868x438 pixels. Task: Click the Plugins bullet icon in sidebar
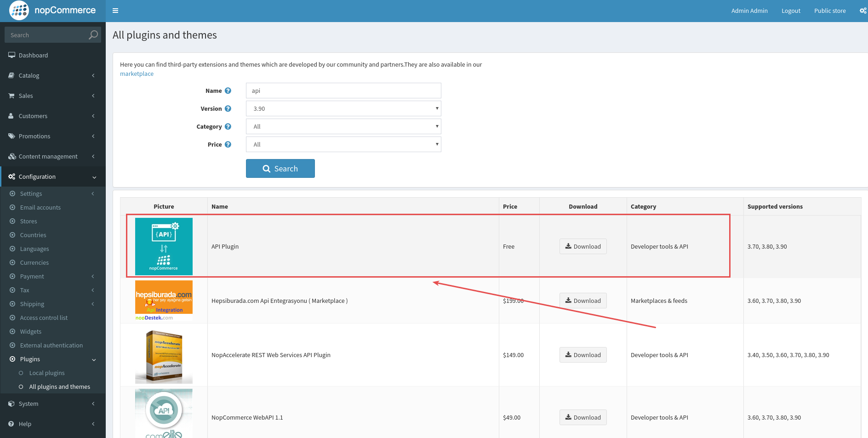[x=12, y=359]
